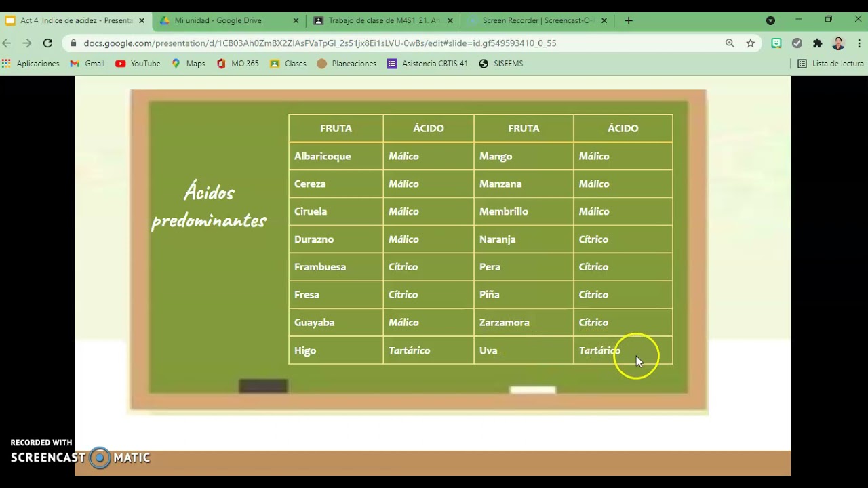Open the Extensions puzzle icon
Viewport: 868px width, 488px height.
818,43
